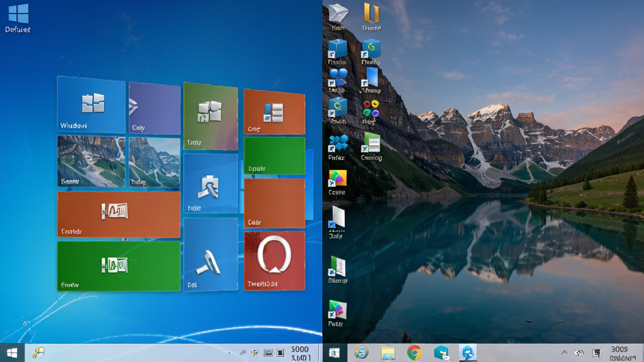Open the wide orange Crandr tile
This screenshot has height=362, width=644.
pyautogui.click(x=119, y=214)
